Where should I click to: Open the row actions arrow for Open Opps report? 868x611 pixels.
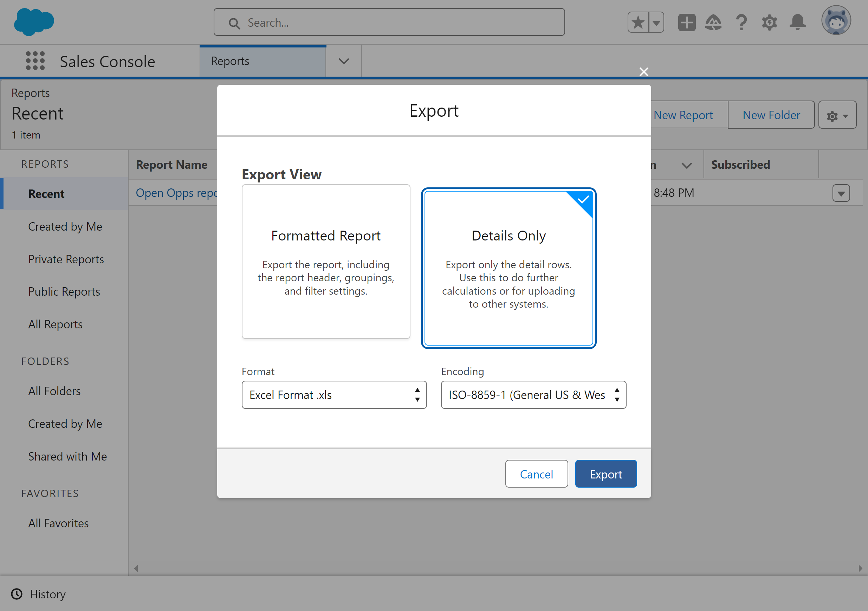841,193
